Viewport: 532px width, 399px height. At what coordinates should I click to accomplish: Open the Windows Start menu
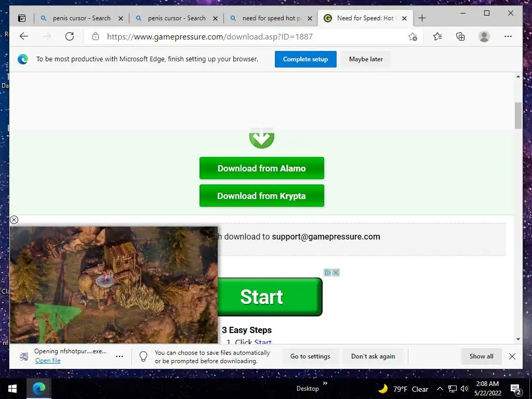pos(12,389)
